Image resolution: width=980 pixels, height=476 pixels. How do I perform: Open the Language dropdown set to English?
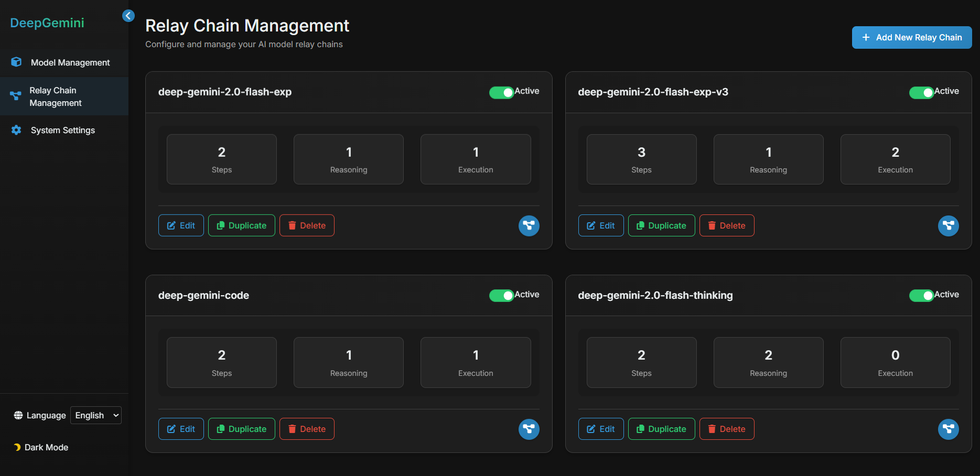tap(96, 415)
